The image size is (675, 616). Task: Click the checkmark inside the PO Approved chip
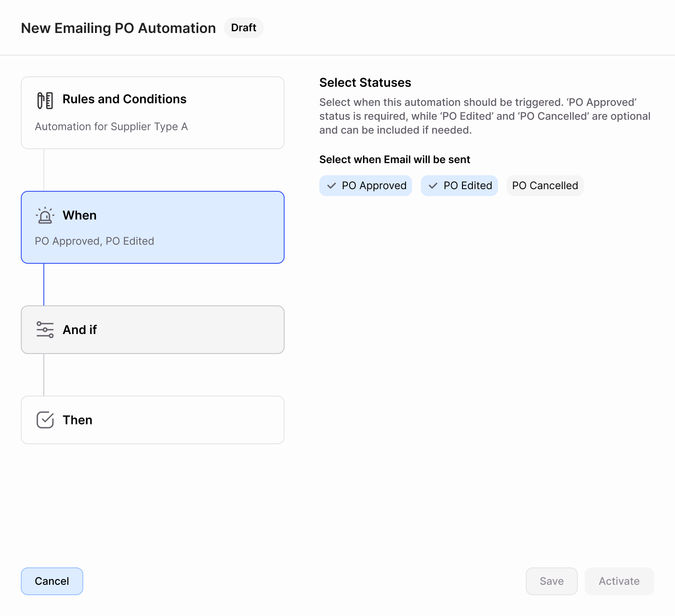coord(331,185)
